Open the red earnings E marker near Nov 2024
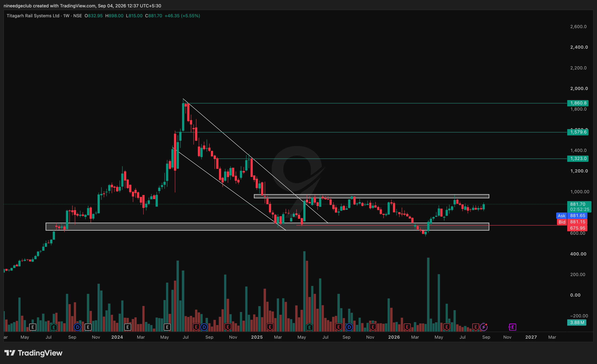 [x=228, y=327]
